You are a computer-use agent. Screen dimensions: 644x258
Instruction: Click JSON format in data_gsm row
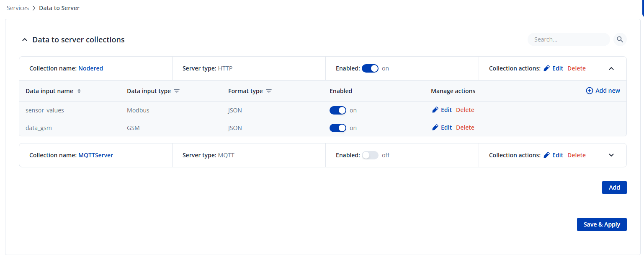point(235,128)
